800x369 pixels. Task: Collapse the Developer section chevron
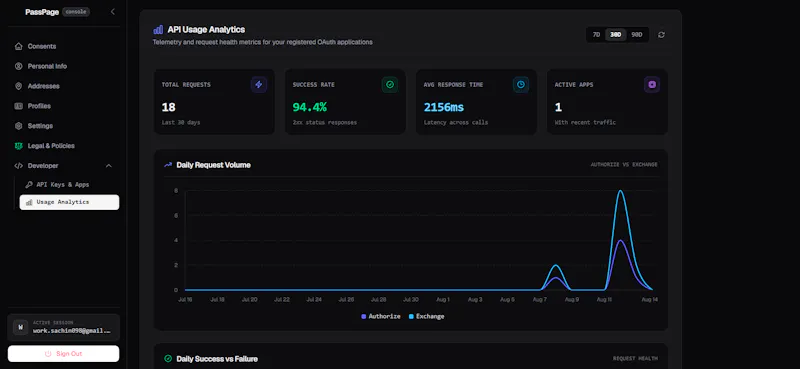pyautogui.click(x=108, y=166)
